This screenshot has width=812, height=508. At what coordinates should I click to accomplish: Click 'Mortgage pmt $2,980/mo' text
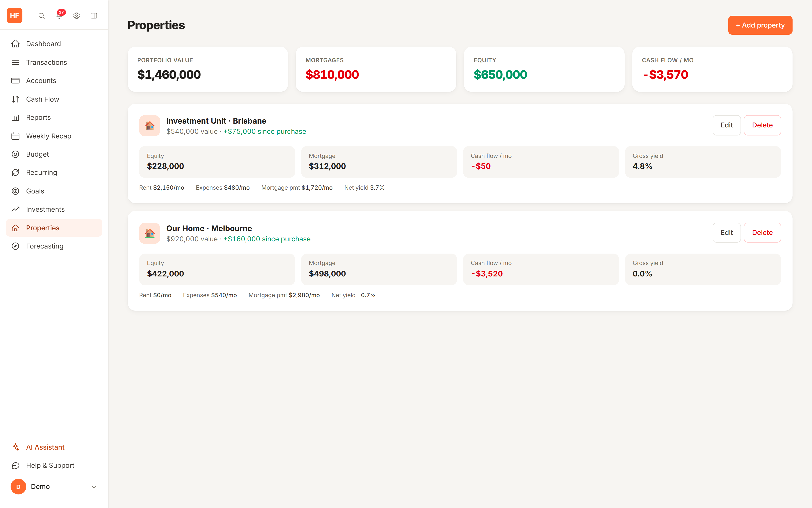point(284,295)
